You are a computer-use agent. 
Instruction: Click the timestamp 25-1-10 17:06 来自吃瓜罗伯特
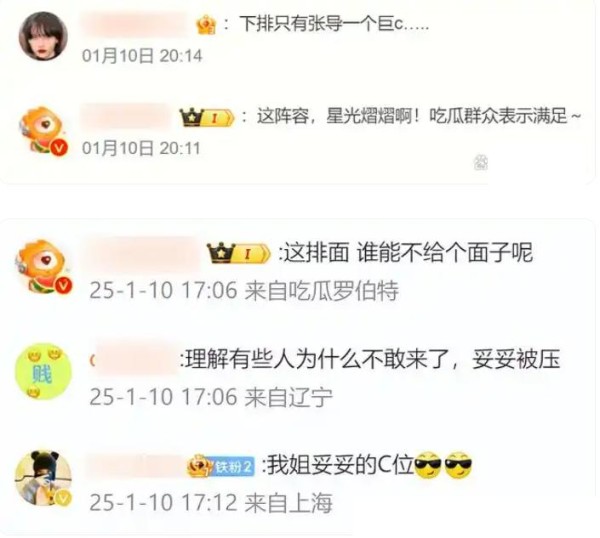(x=244, y=290)
